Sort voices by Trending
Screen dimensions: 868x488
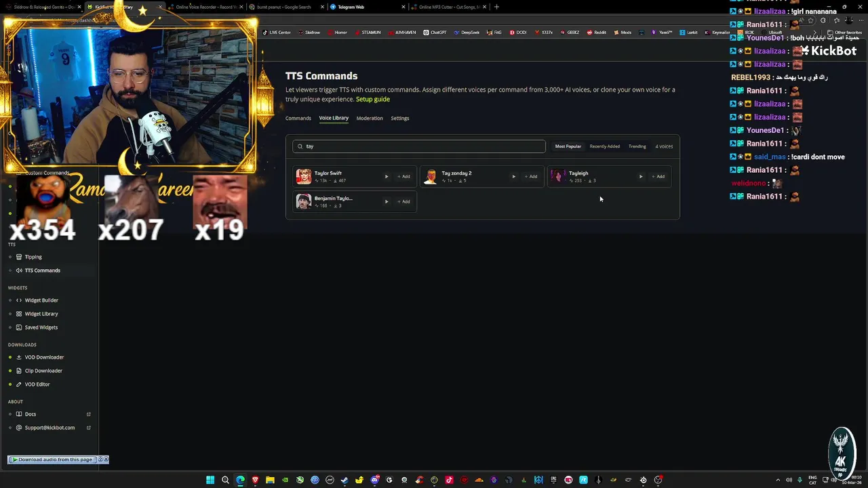637,146
